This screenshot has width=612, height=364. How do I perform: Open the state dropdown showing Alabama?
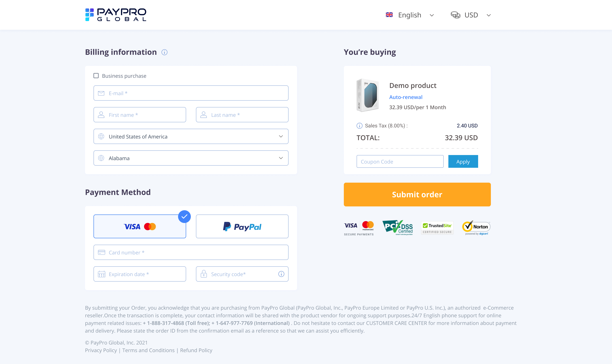pos(191,158)
